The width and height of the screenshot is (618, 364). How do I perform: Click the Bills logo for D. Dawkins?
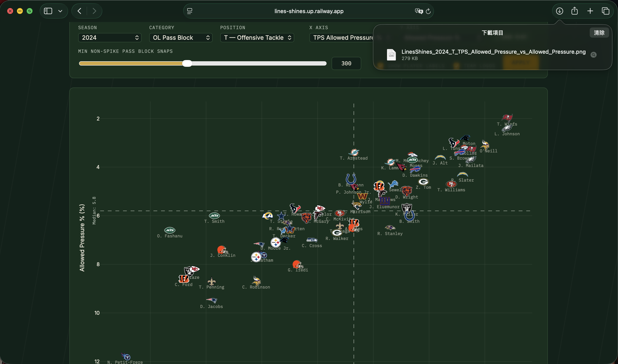(x=415, y=170)
